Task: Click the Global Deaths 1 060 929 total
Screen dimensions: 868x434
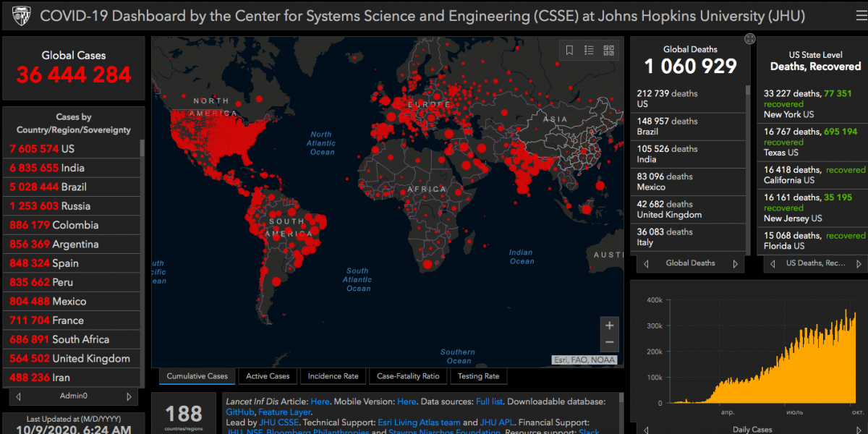Action: pyautogui.click(x=690, y=67)
